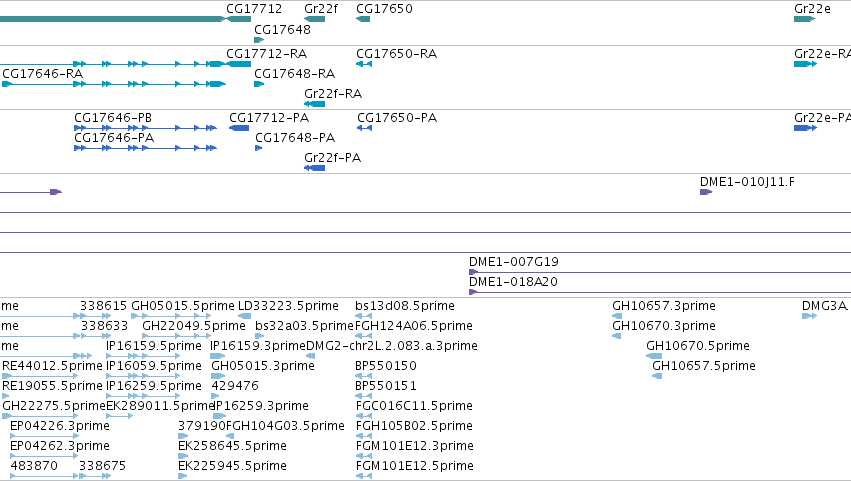Select the CG17646-RA transcript label
Screen dimensions: 851x481
(x=42, y=73)
